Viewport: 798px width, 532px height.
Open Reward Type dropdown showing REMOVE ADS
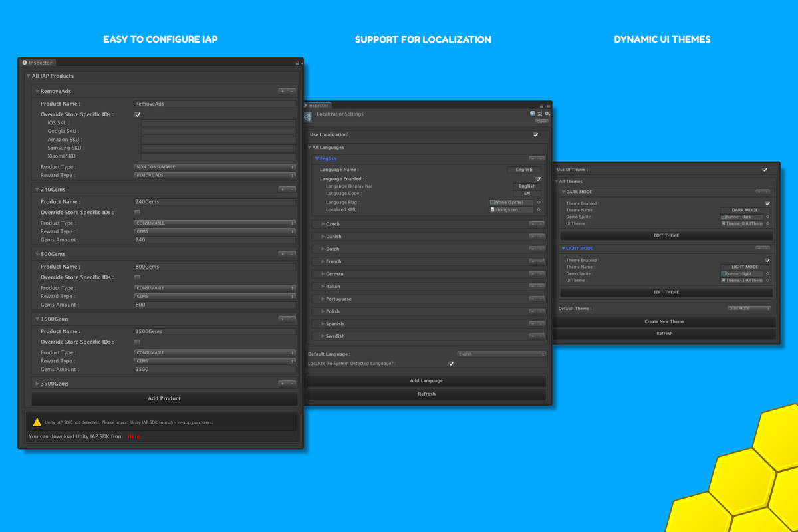click(x=215, y=175)
